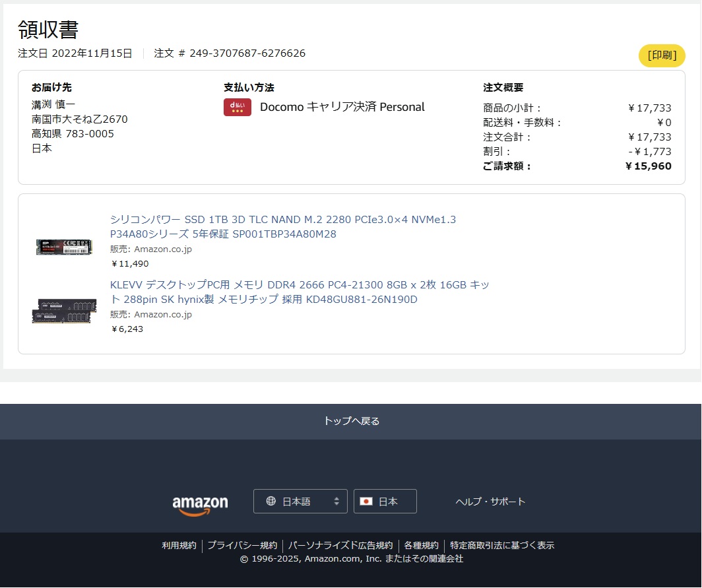The image size is (702, 588).
Task: Open the プライバシー規約 footer link
Action: (242, 546)
